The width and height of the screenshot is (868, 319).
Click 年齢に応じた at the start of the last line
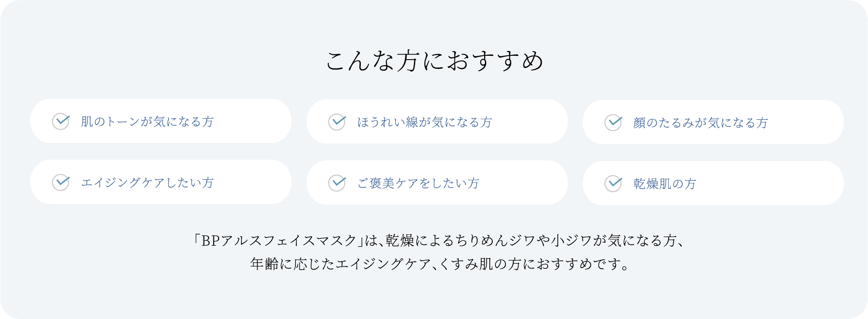pyautogui.click(x=292, y=264)
